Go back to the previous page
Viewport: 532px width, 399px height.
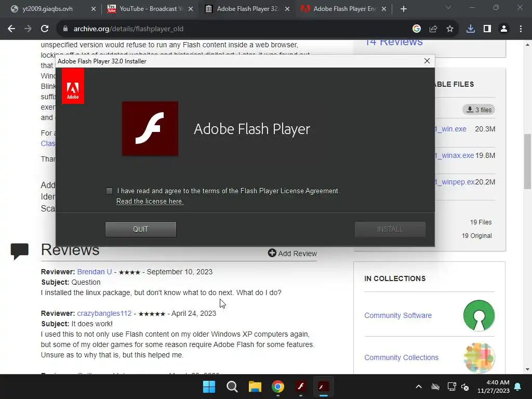[x=11, y=29]
